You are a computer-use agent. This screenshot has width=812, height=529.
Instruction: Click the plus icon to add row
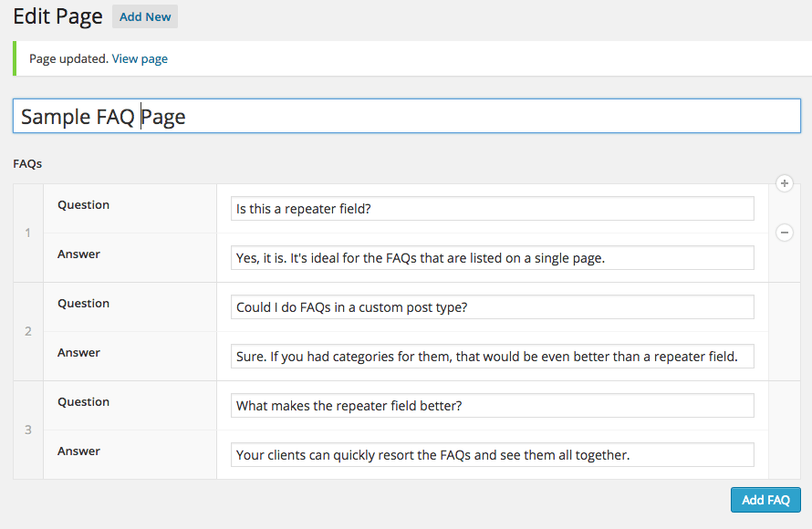click(x=784, y=183)
